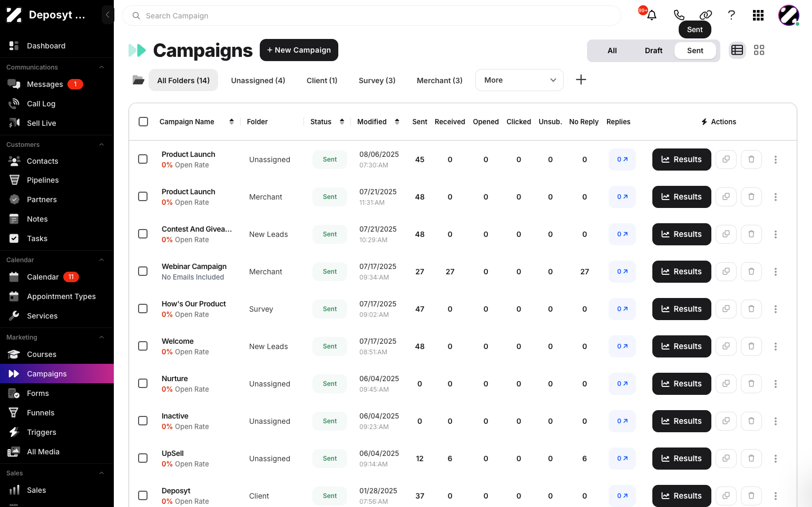Select the Webinar Campaign checkbox
The height and width of the screenshot is (507, 812).
(x=143, y=271)
